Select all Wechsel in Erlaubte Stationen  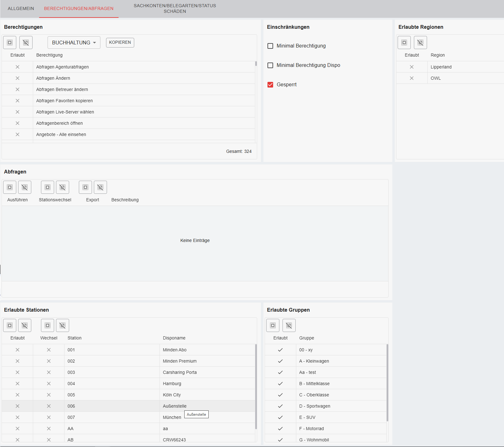tap(48, 325)
